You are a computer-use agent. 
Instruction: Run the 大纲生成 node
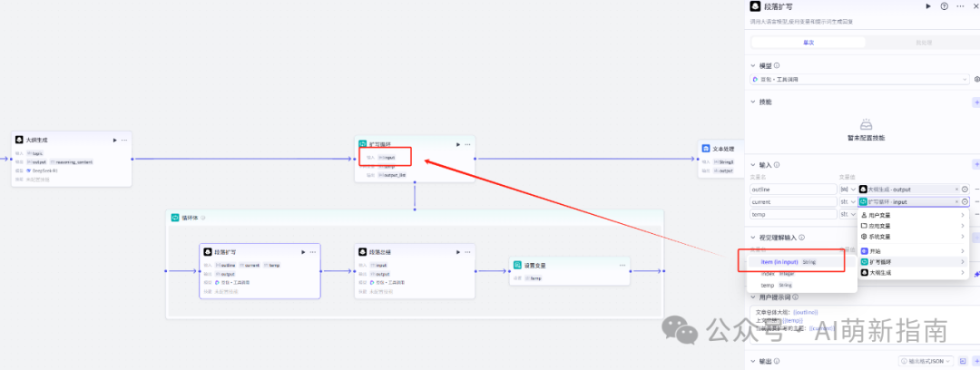(114, 141)
